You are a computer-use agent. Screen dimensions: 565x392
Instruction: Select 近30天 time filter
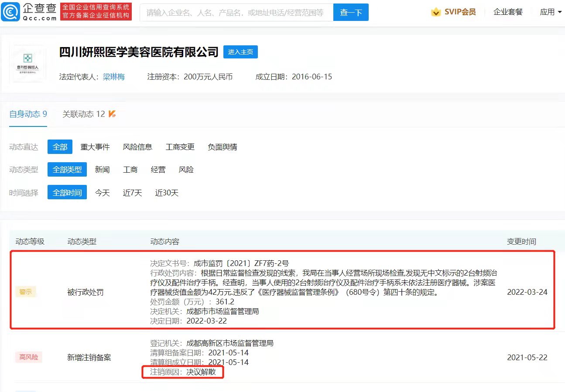167,193
